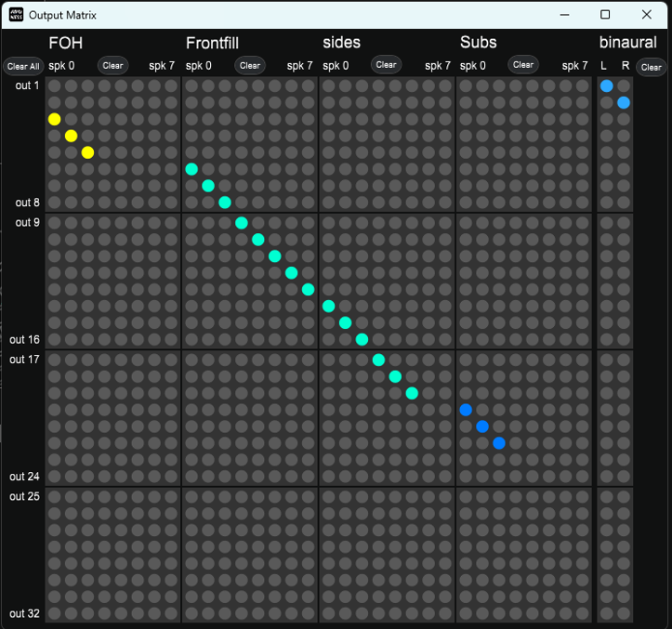The height and width of the screenshot is (629, 672).
Task: Patch sides spk 0 to out 1
Action: coord(329,86)
